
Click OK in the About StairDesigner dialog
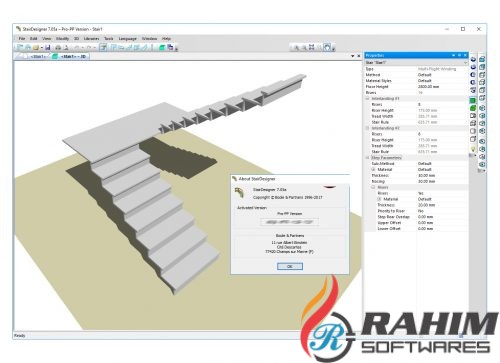click(x=290, y=266)
